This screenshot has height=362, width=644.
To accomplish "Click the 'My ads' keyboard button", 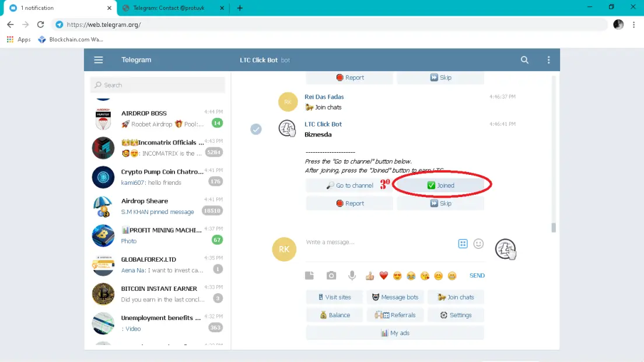I will click(395, 333).
